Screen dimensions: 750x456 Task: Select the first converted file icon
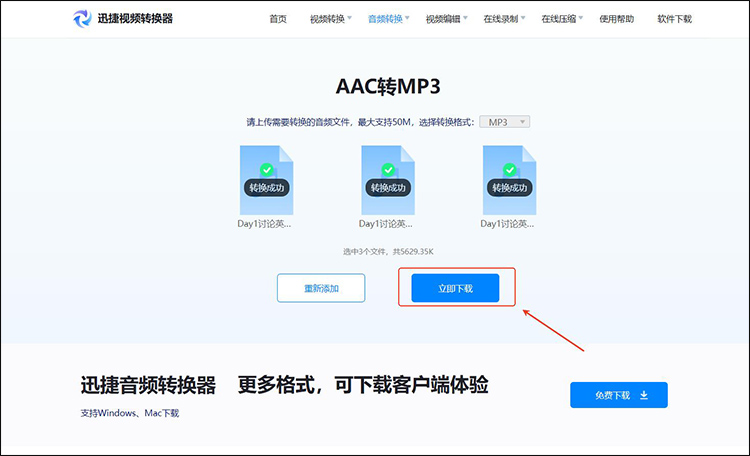(x=266, y=180)
